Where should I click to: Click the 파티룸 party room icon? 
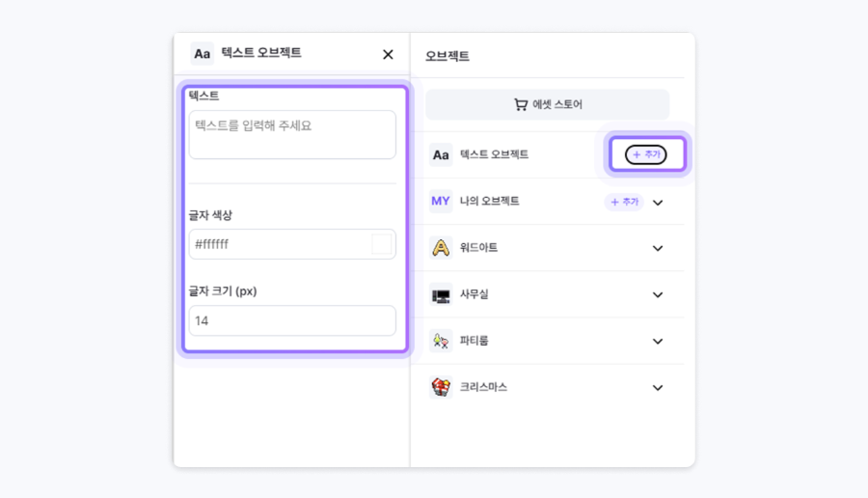[441, 341]
